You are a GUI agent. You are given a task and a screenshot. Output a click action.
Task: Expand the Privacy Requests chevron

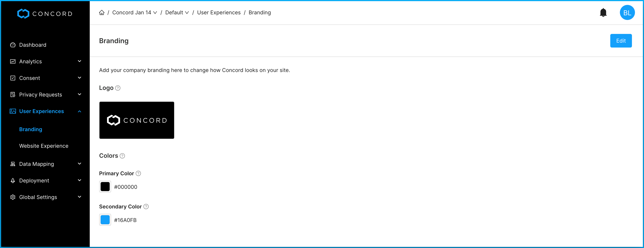80,94
